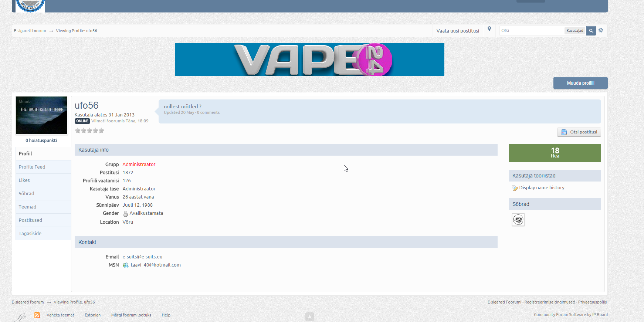Image resolution: width=644 pixels, height=322 pixels.
Task: Open Display name history link
Action: (x=542, y=188)
